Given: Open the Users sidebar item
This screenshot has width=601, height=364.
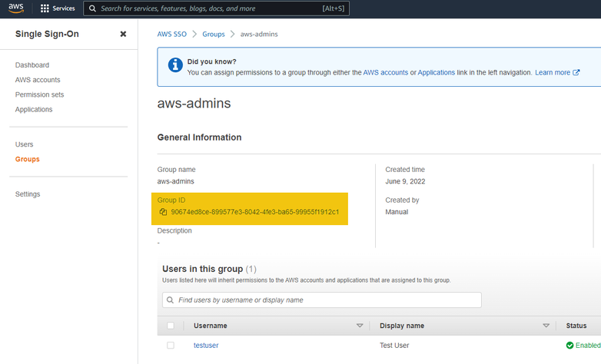Looking at the screenshot, I should coord(24,144).
